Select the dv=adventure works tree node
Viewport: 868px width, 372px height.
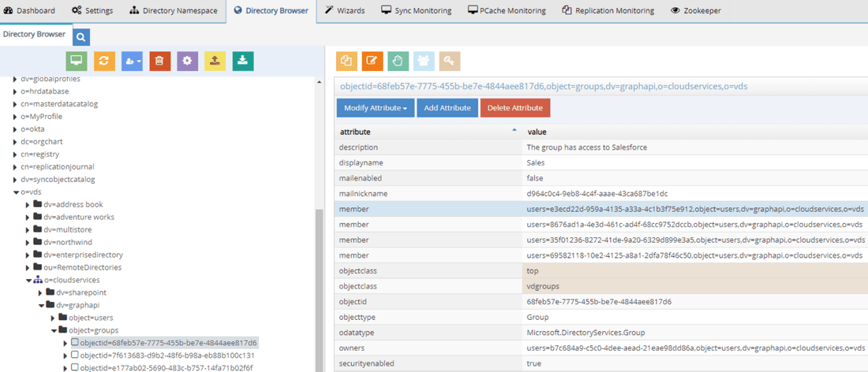(x=79, y=218)
